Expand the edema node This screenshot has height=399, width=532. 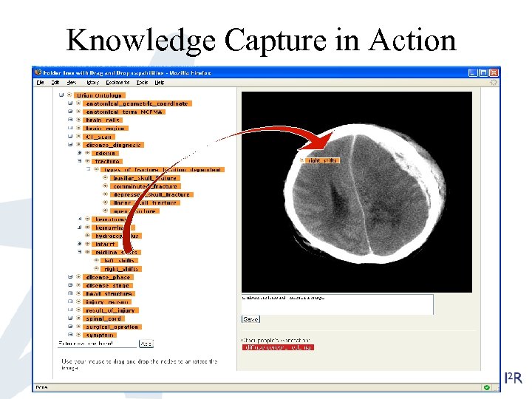tap(79, 153)
